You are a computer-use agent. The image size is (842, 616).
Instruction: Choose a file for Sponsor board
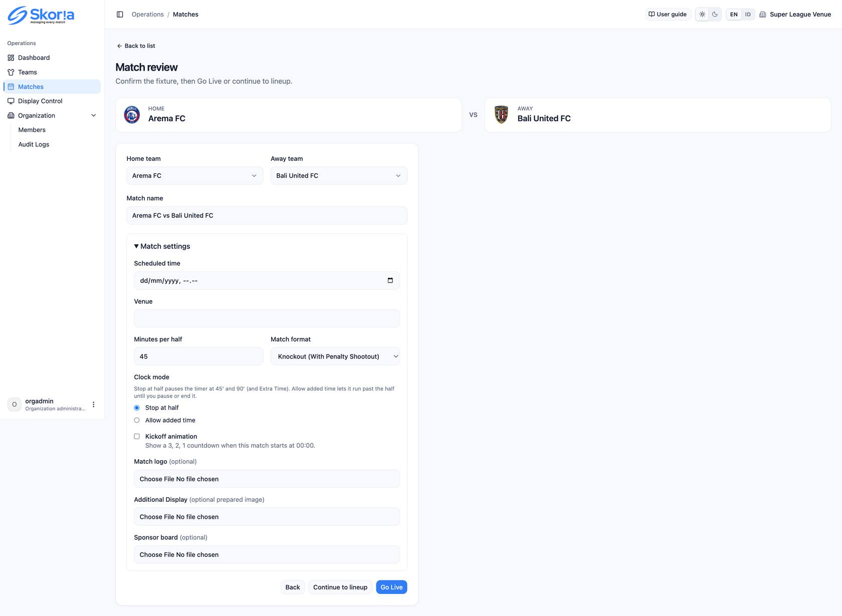(x=267, y=555)
